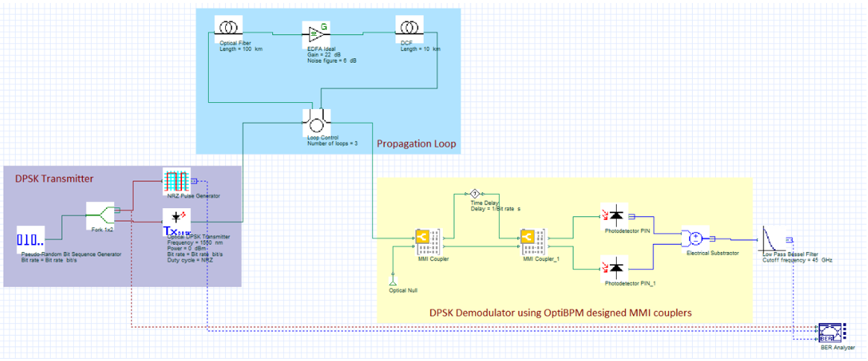The width and height of the screenshot is (868, 361).
Task: Click the Optical Null component
Action: pyautogui.click(x=393, y=280)
